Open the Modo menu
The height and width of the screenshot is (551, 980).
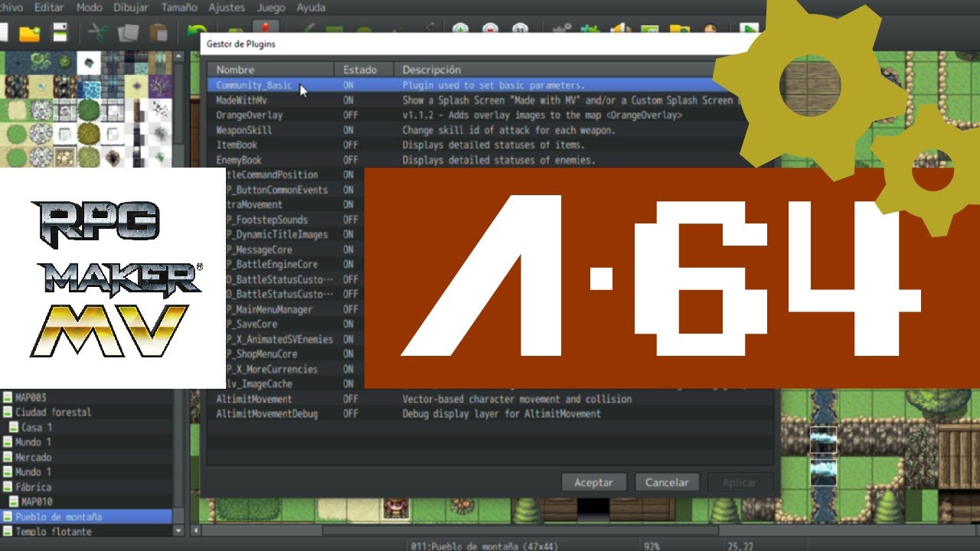[x=90, y=8]
